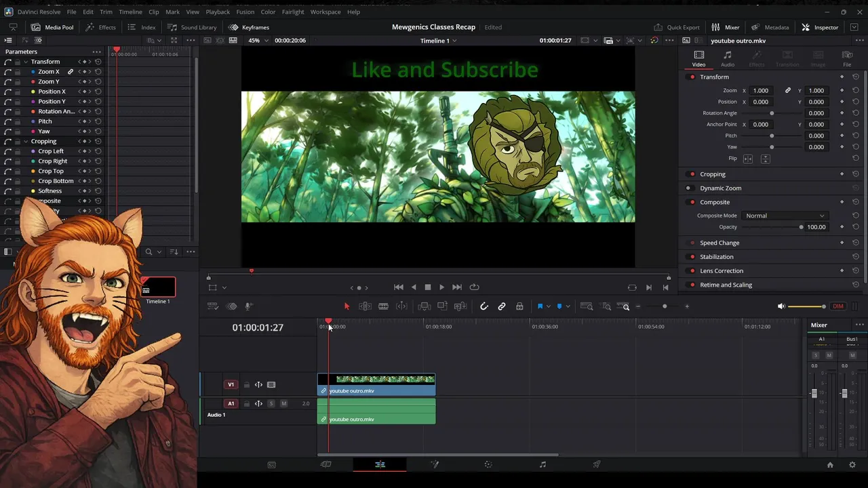This screenshot has width=868, height=488.
Task: Activate the Blade Edit Mode tool
Action: (x=383, y=306)
